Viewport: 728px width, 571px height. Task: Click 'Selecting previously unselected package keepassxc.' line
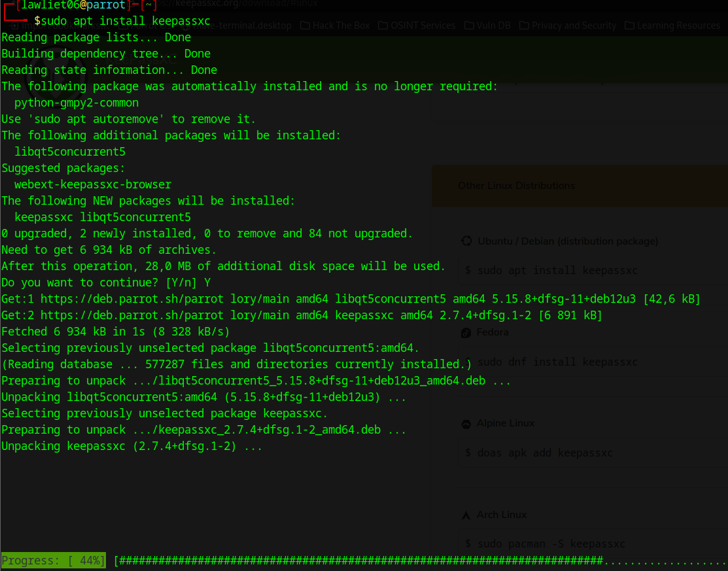(165, 413)
